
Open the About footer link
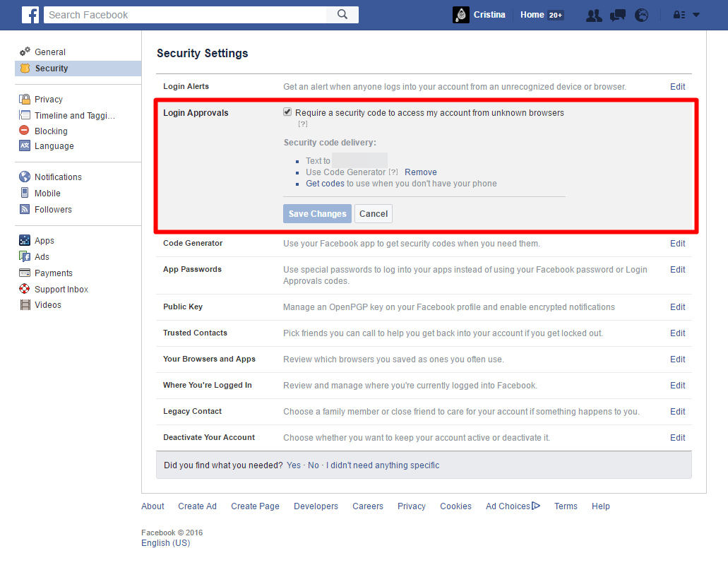[x=153, y=506]
